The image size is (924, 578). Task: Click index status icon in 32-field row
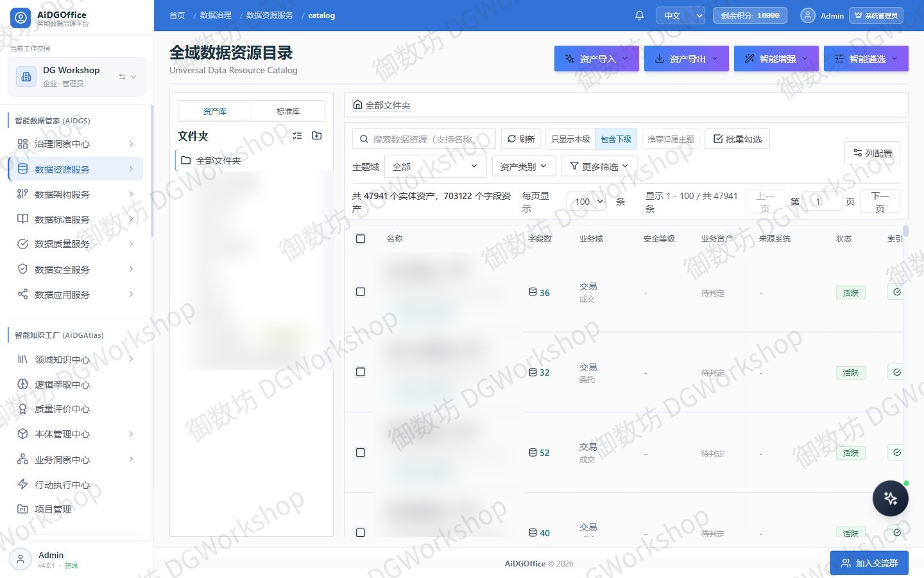click(896, 372)
